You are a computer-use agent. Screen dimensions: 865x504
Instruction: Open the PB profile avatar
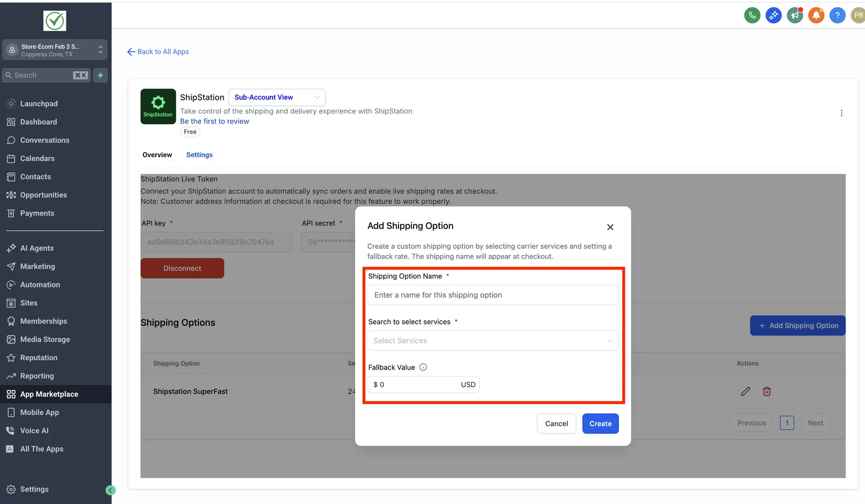click(858, 15)
